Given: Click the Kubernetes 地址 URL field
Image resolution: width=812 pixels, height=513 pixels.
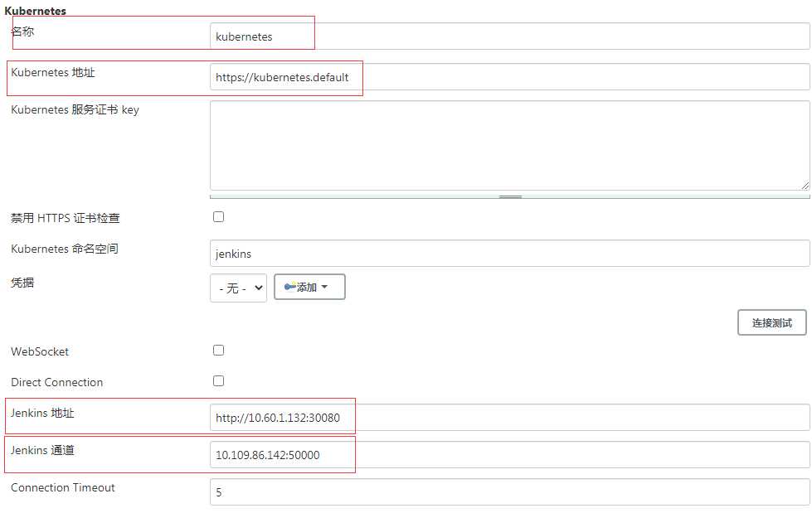Looking at the screenshot, I should [x=509, y=77].
